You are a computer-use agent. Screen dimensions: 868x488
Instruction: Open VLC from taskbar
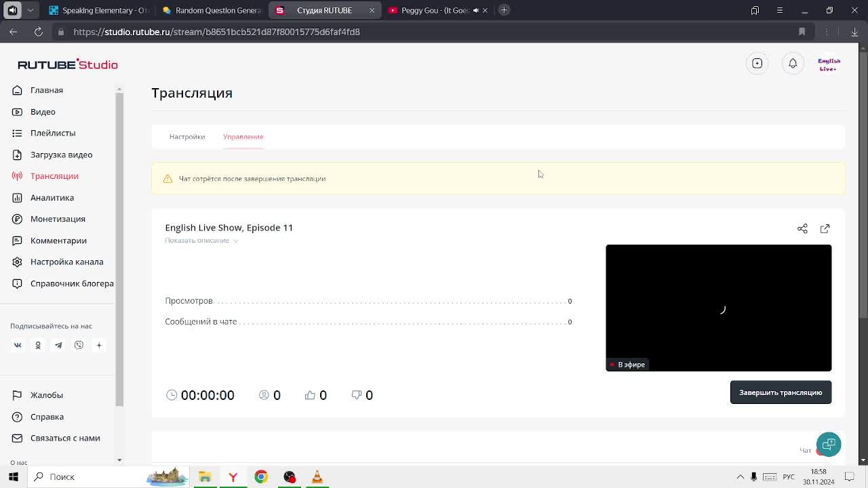pos(317,476)
